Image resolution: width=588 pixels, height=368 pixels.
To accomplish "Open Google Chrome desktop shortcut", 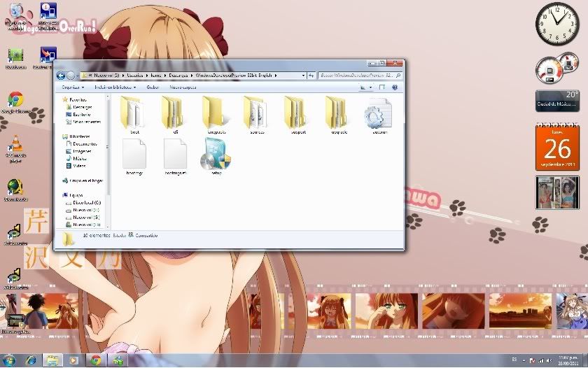I will point(15,102).
